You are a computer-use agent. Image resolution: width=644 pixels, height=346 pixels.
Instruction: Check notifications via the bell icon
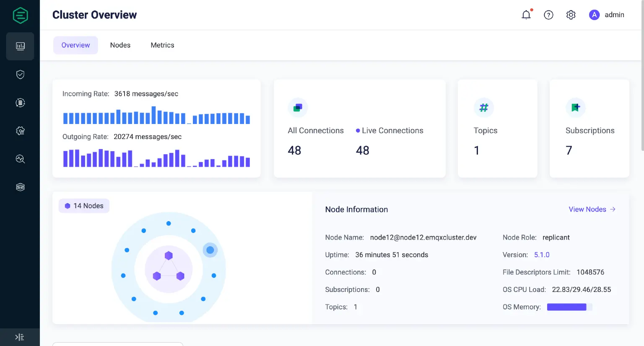point(526,15)
